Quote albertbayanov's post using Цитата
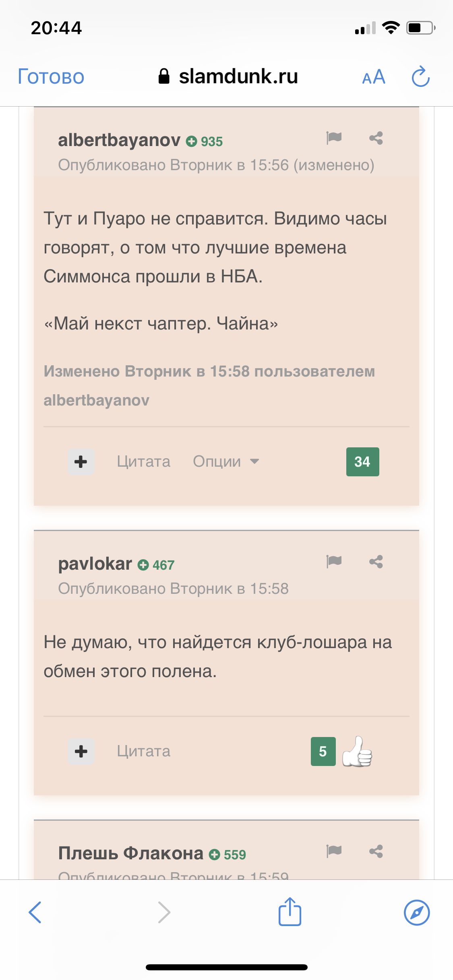453x980 pixels. pos(144,461)
